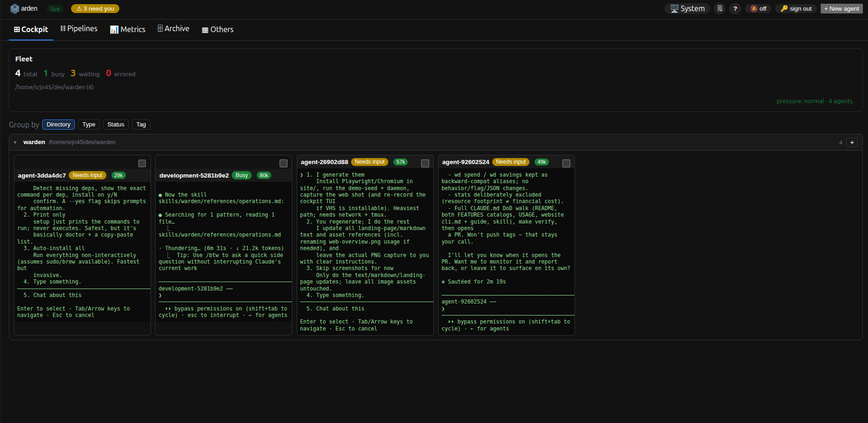Image resolution: width=868 pixels, height=423 pixels.
Task: Switch to the Metrics tab
Action: [128, 29]
